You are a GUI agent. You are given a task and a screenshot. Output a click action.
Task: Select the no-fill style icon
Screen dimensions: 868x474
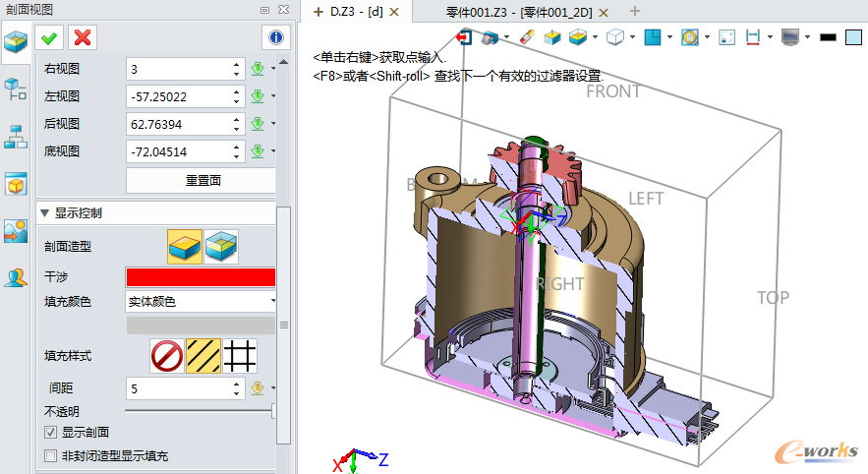166,355
